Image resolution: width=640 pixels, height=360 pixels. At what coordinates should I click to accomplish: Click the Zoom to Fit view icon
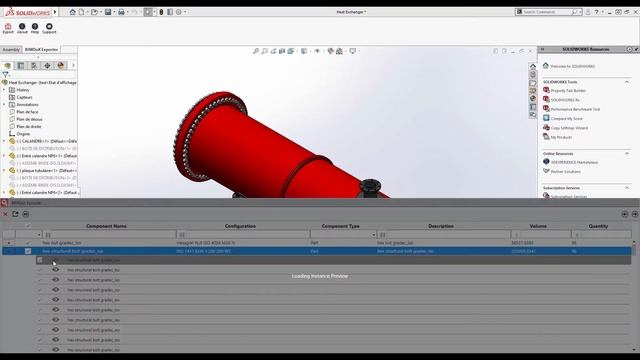[x=256, y=51]
